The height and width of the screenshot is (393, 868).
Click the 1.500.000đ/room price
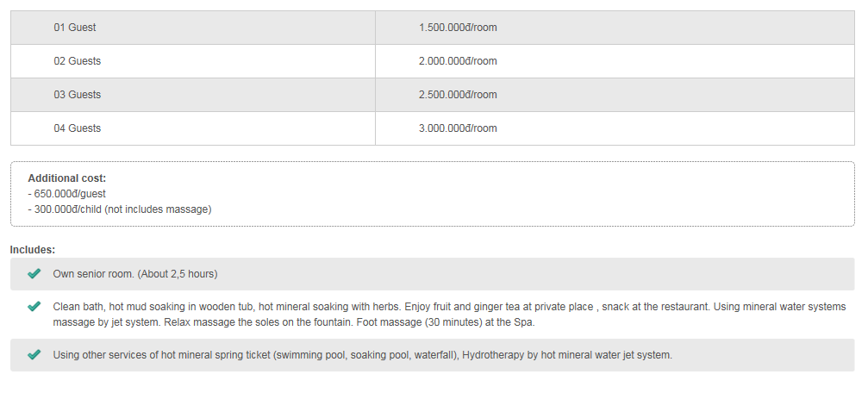click(x=458, y=28)
